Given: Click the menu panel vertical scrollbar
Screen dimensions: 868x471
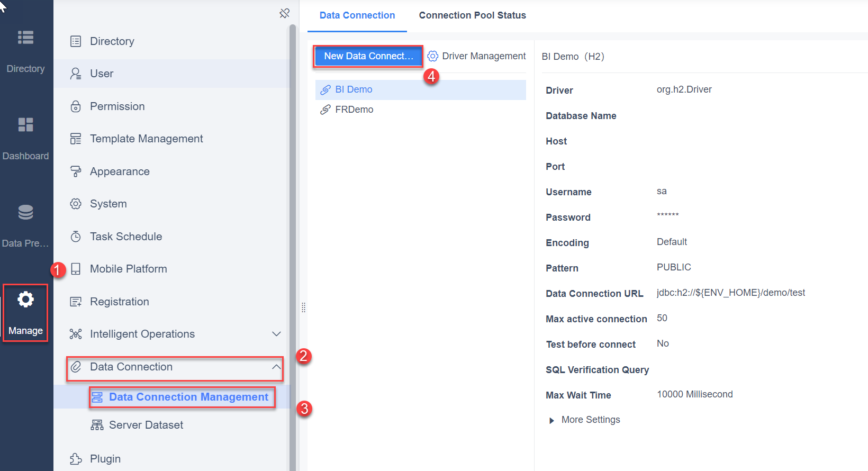Looking at the screenshot, I should point(293,249).
